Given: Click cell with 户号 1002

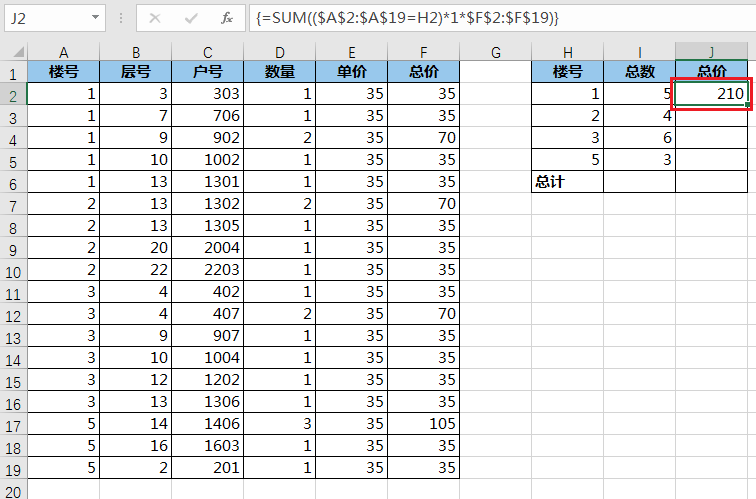Looking at the screenshot, I should [x=207, y=160].
